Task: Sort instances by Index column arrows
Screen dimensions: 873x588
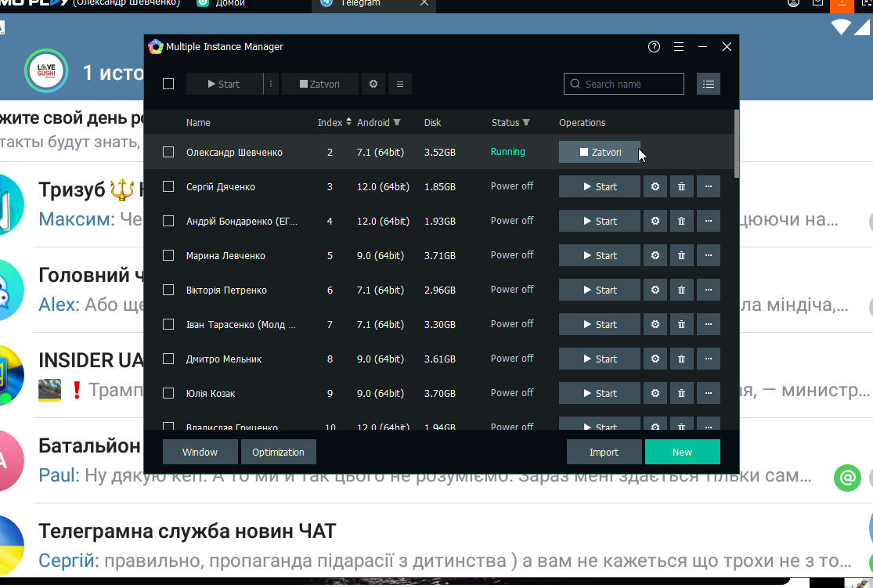Action: 348,122
